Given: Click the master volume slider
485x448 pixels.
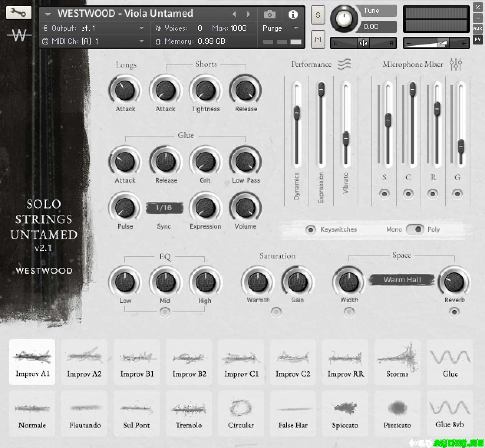Looking at the screenshot, I should pos(436,43).
